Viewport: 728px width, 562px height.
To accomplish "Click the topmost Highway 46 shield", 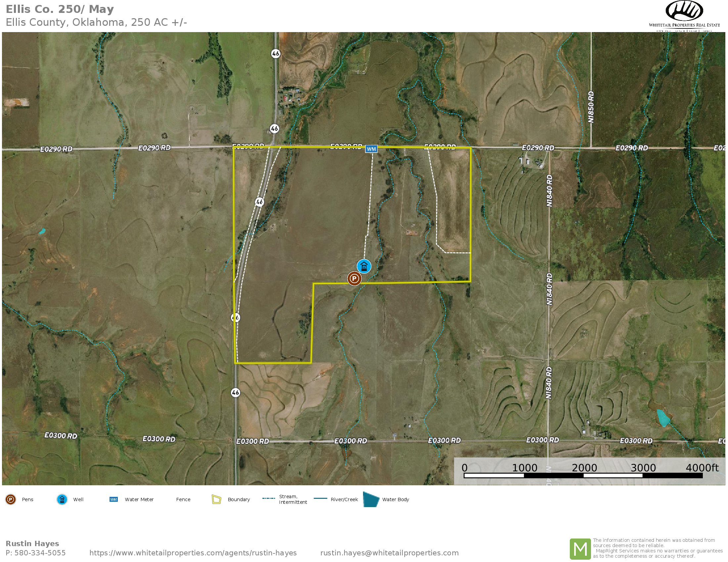I will pos(275,54).
